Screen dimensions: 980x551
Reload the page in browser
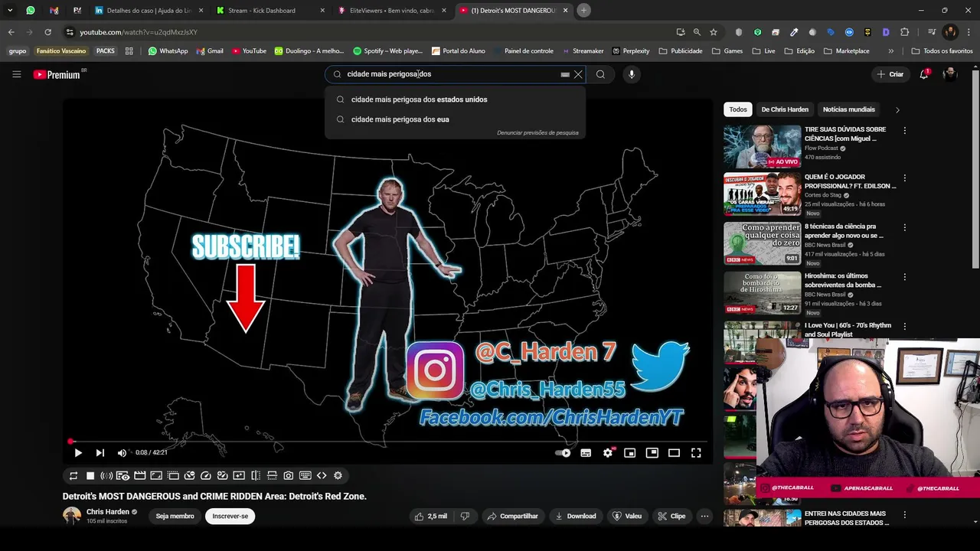coord(47,32)
